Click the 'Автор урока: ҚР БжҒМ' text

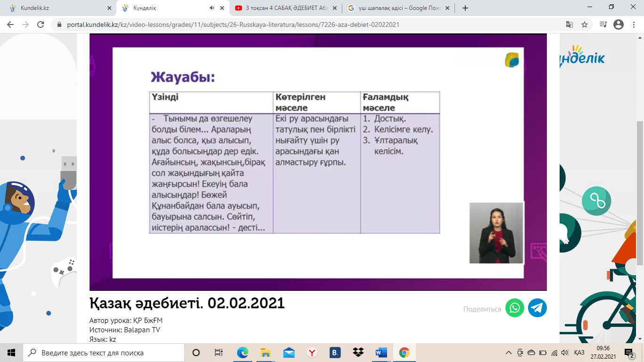126,321
